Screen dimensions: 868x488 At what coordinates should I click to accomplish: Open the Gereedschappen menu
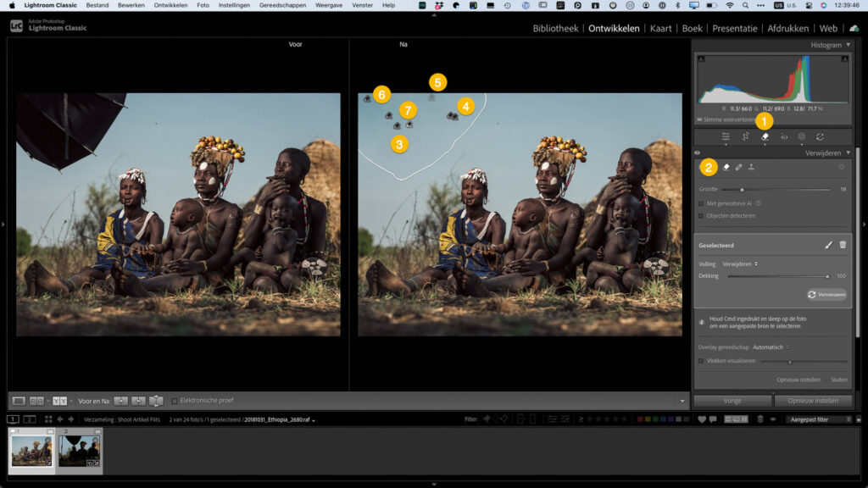(x=282, y=5)
